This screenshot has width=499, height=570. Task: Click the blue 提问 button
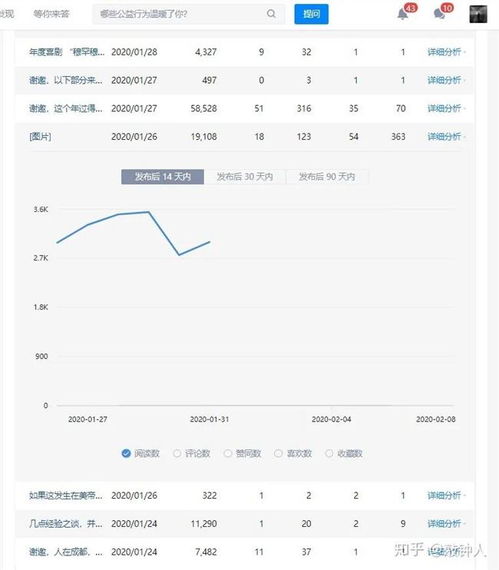coord(311,14)
